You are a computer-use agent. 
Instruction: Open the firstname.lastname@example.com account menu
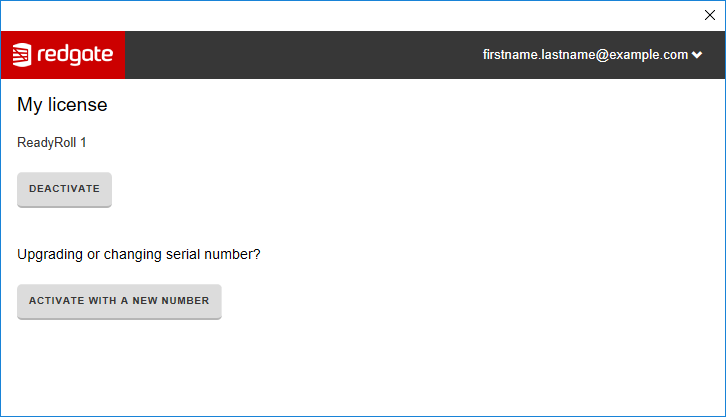click(x=585, y=55)
